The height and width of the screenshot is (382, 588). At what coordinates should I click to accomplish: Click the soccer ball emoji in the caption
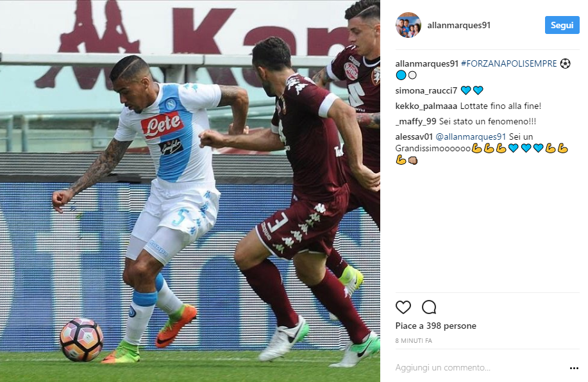pyautogui.click(x=565, y=63)
